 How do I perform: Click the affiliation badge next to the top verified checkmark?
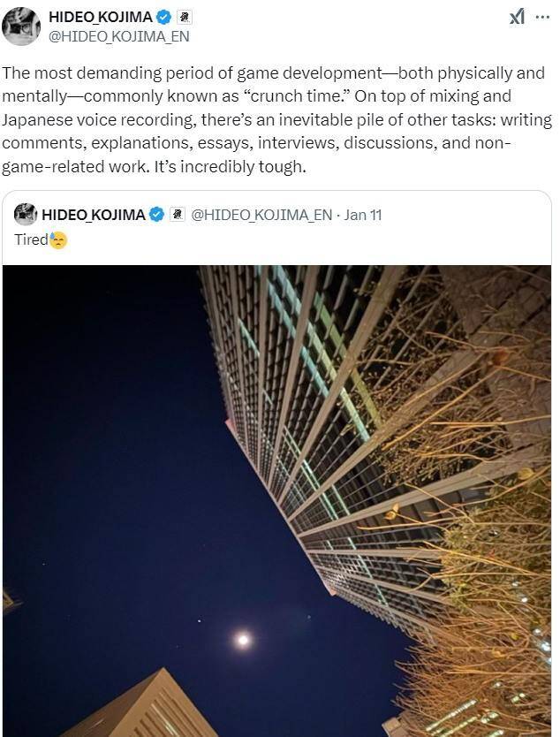pos(185,17)
